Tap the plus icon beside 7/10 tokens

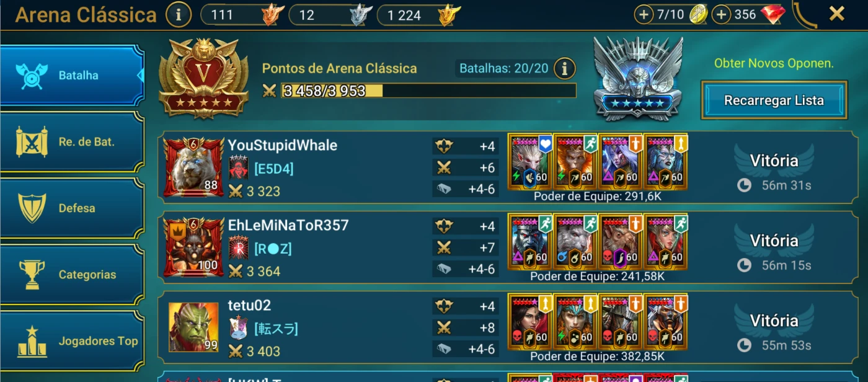[x=644, y=15]
